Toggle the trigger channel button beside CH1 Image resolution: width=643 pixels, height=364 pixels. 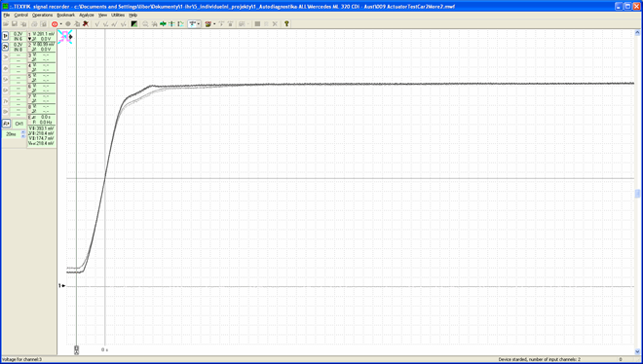[6, 124]
